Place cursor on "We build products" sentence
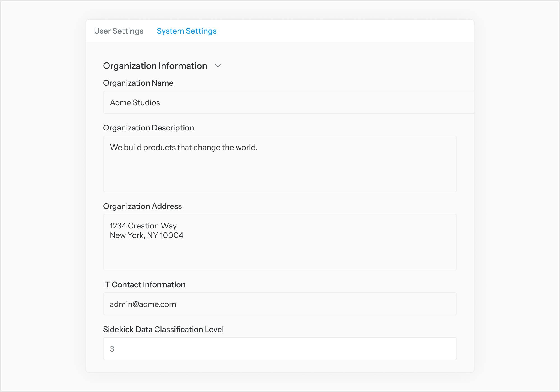 coord(183,148)
